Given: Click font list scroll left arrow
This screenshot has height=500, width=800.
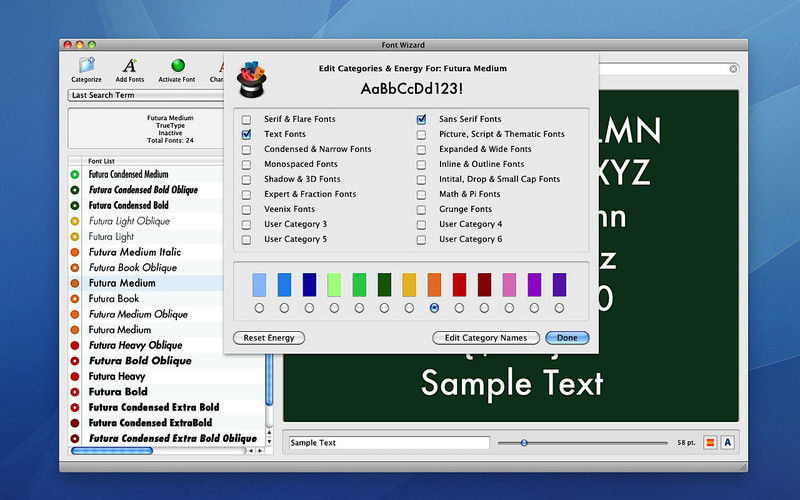Looking at the screenshot, I should coord(252,451).
